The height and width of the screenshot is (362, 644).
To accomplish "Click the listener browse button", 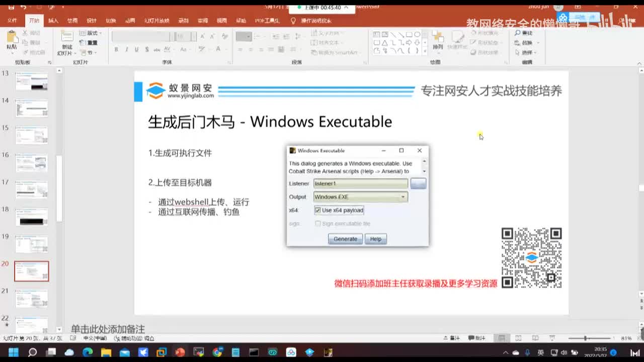I will click(x=418, y=184).
